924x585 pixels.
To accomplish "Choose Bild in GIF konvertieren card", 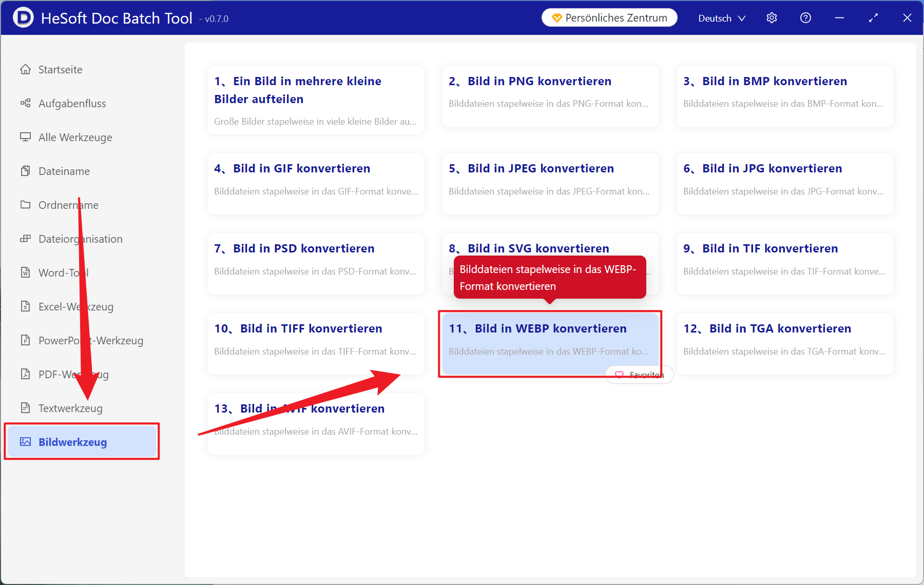I will 315,183.
